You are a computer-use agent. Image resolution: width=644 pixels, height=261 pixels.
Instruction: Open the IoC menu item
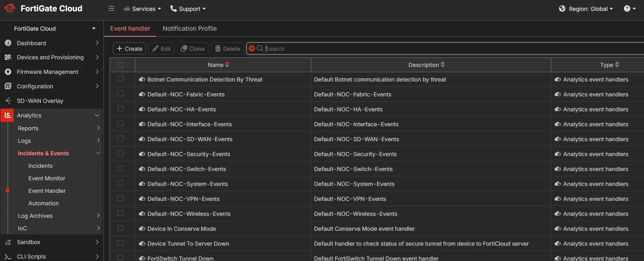click(23, 228)
